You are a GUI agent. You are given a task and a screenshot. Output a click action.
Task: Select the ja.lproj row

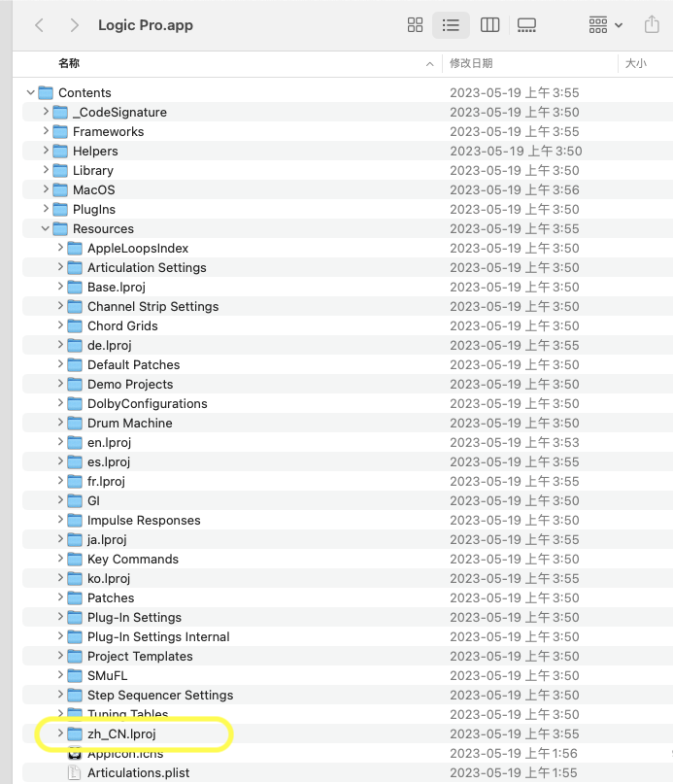348,539
